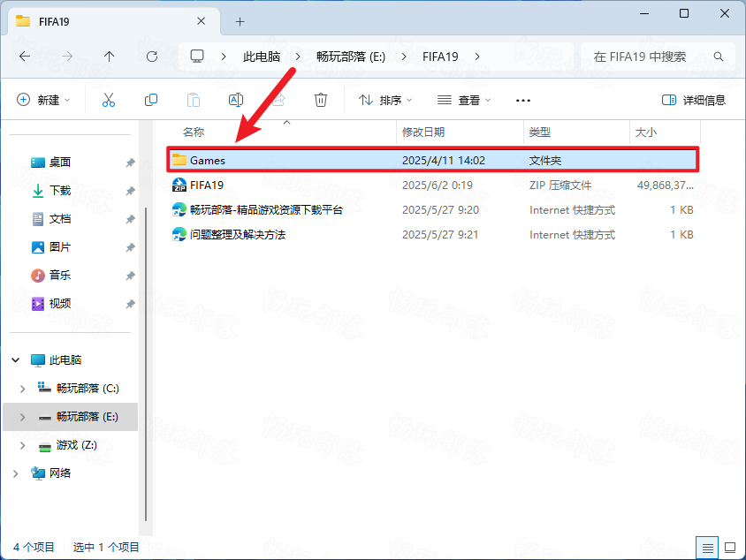Viewport: 746px width, 560px height.
Task: Click the Back navigation arrow
Action: click(25, 57)
